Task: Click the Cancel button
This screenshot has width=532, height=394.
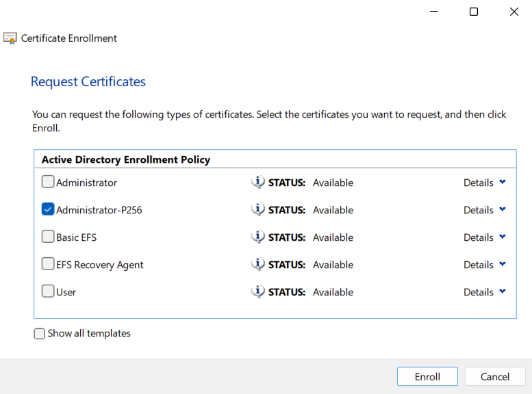Action: coord(494,376)
